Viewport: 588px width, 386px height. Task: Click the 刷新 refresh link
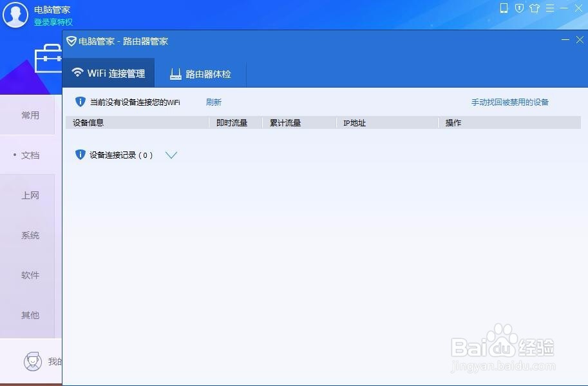coord(213,101)
